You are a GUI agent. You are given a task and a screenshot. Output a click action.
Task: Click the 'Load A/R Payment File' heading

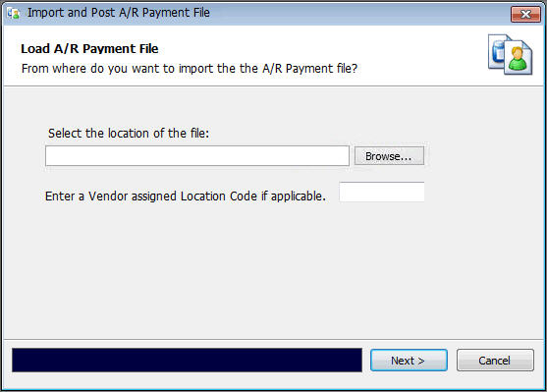[x=89, y=48]
